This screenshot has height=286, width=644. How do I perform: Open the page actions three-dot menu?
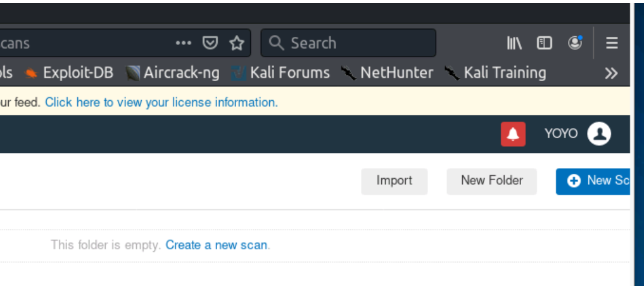(x=184, y=43)
